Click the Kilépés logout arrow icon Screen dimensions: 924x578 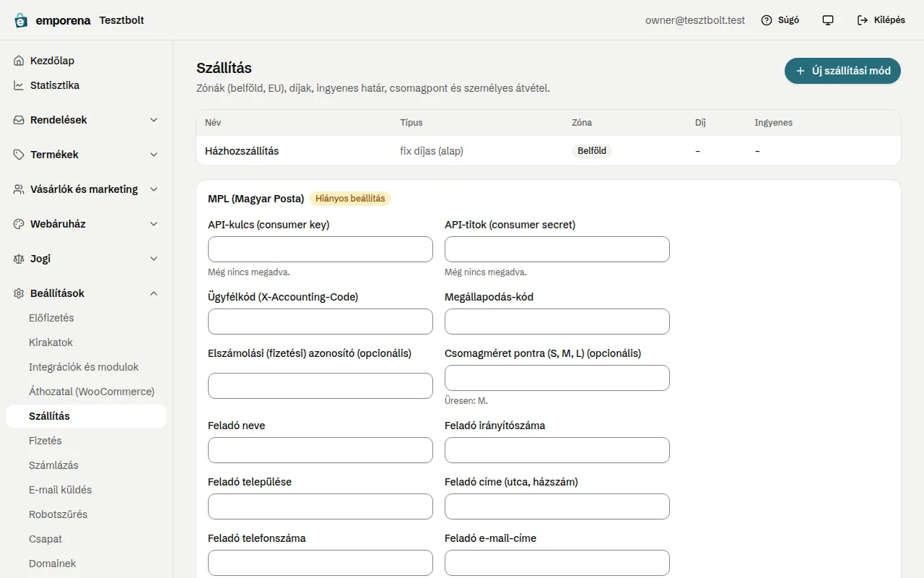(863, 20)
